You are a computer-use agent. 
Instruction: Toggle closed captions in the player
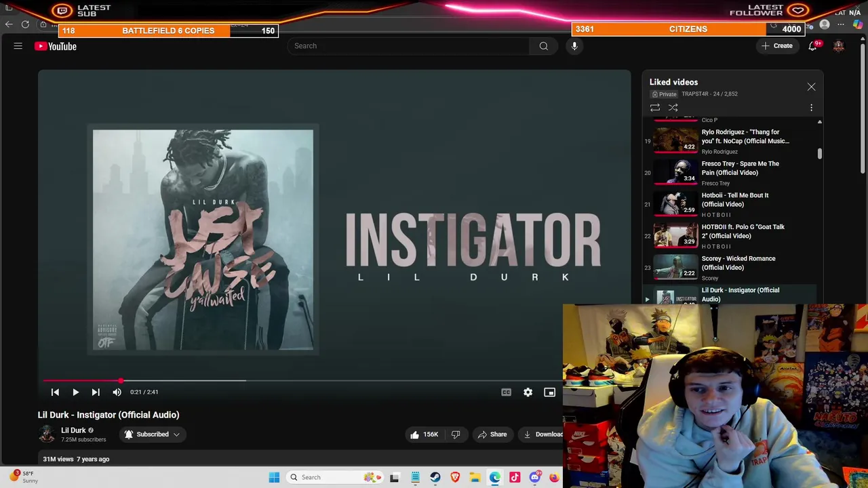506,392
